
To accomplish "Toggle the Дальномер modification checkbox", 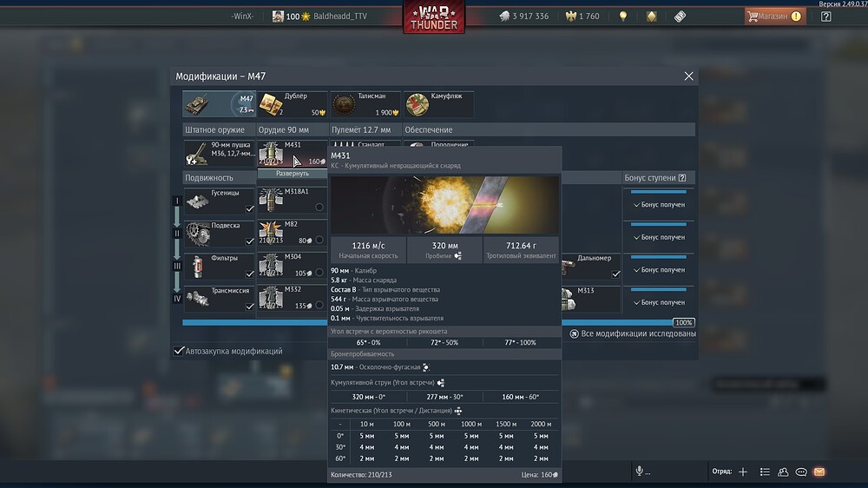I will coord(615,274).
